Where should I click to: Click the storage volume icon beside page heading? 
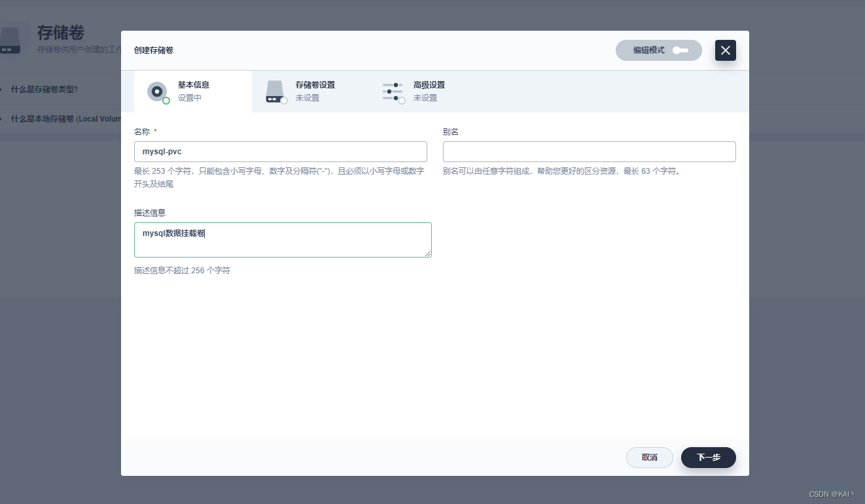click(11, 41)
